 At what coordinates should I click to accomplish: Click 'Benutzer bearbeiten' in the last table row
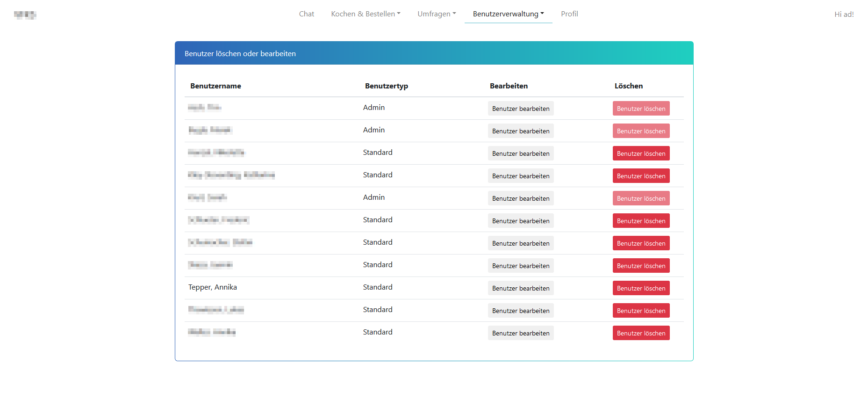point(521,333)
